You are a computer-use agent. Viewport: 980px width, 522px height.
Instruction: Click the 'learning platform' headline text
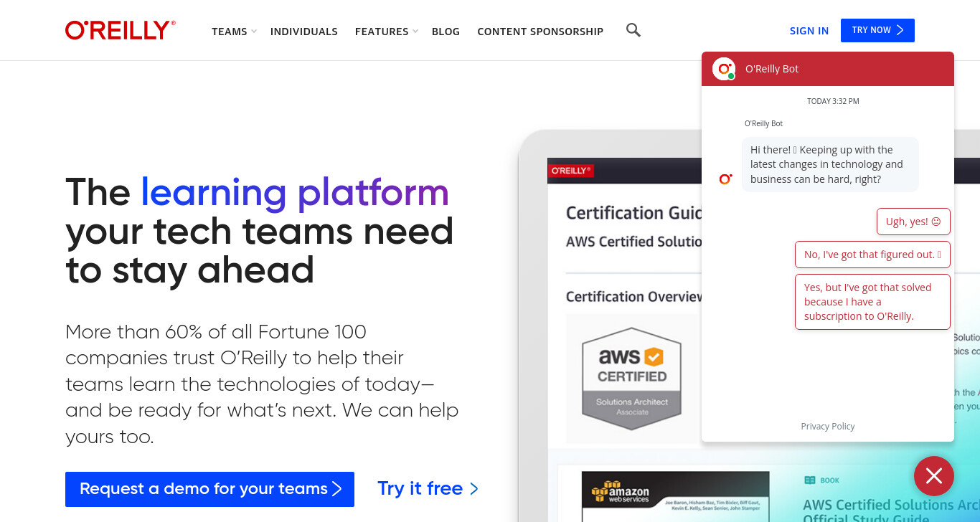295,192
